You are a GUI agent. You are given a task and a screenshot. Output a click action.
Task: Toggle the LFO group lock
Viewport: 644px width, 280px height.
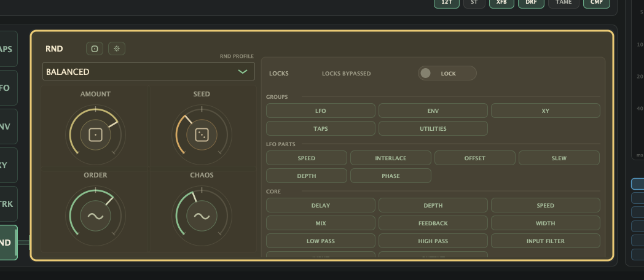pos(321,111)
